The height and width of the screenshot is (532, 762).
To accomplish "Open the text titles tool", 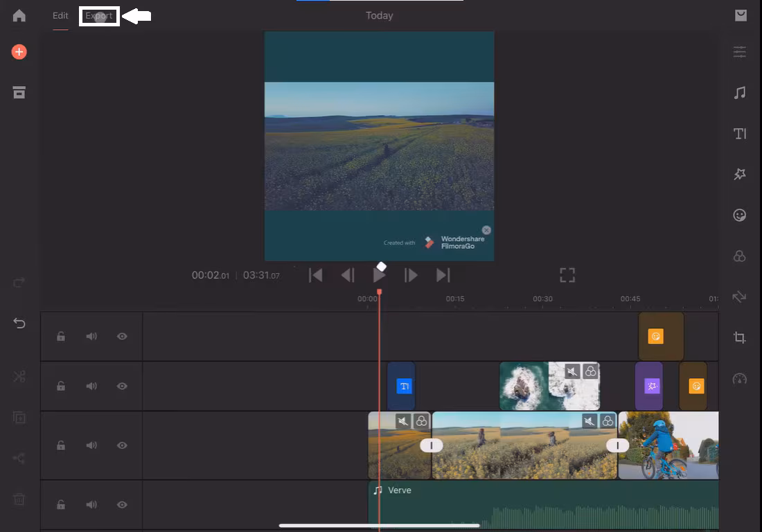I will (740, 134).
